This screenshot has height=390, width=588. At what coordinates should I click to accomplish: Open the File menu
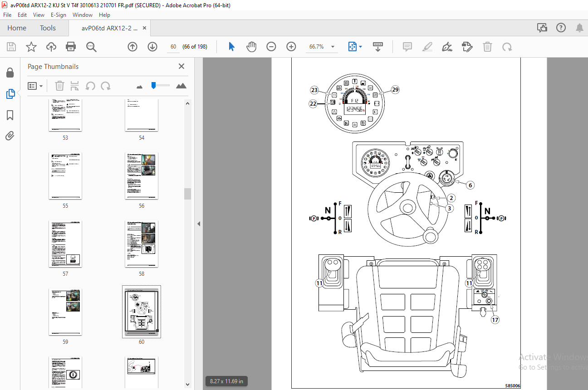pyautogui.click(x=7, y=15)
